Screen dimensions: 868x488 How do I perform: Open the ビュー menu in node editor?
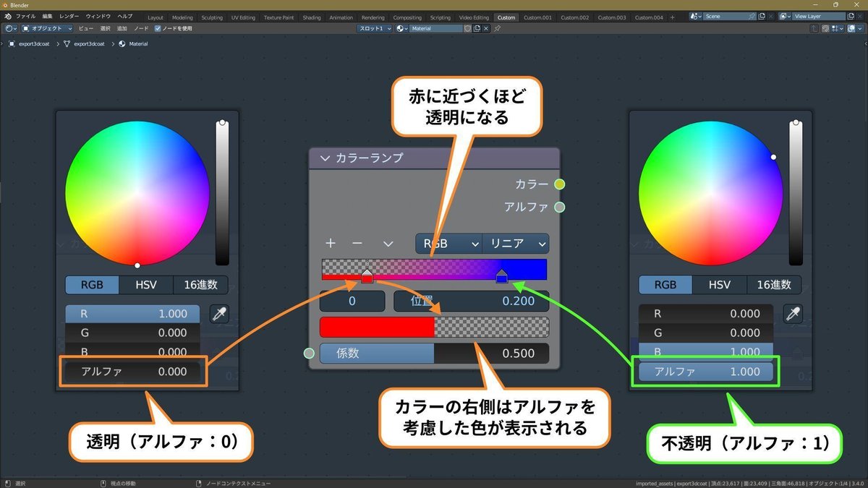point(85,28)
